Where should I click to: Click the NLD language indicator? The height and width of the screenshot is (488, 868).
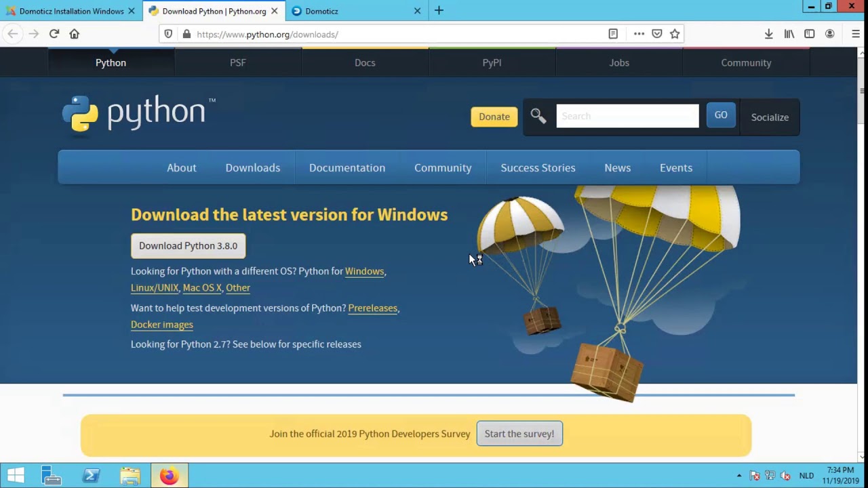coord(806,476)
